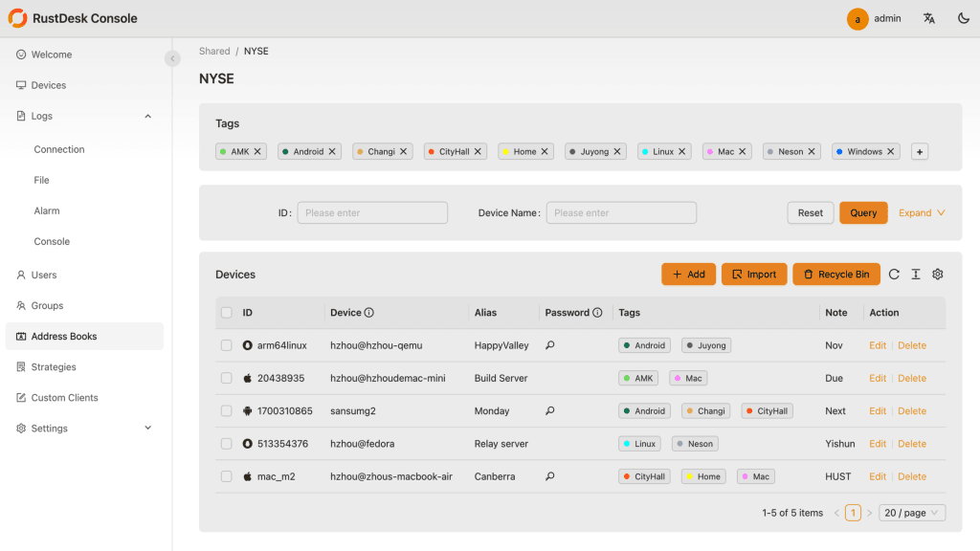
Task: Click the Device column info icon
Action: (368, 313)
